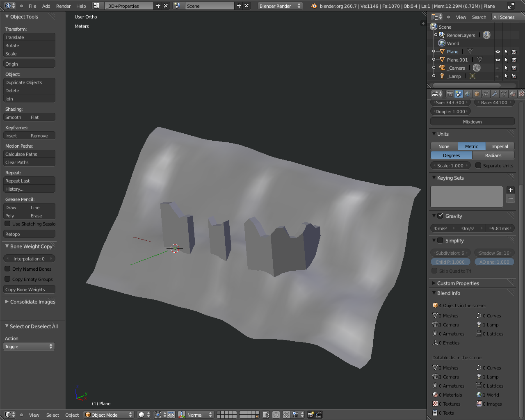Image resolution: width=525 pixels, height=420 pixels.
Task: Open the Render properties tab (camera icon)
Action: (x=450, y=94)
